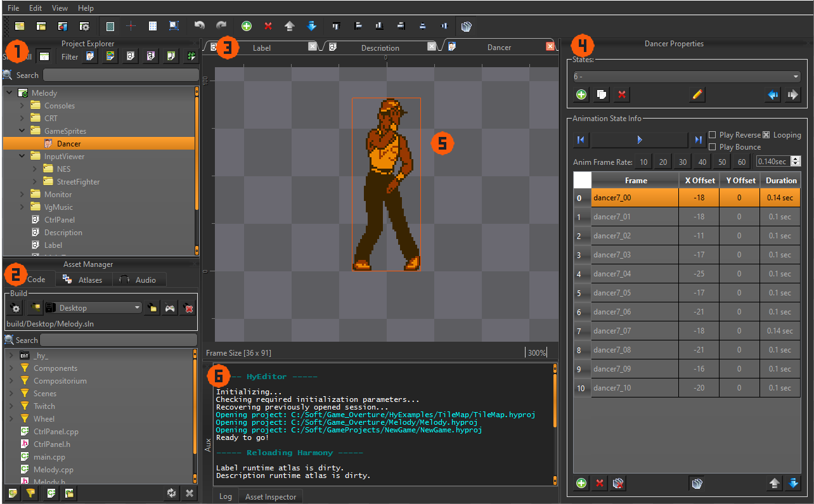Click the 0.140sec duration stepper up arrow
The image size is (814, 504).
coord(796,158)
